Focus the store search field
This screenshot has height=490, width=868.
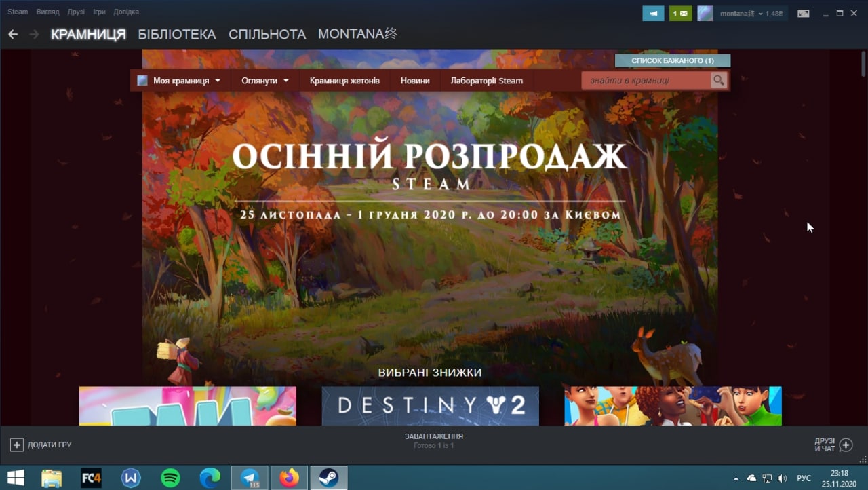(x=646, y=81)
